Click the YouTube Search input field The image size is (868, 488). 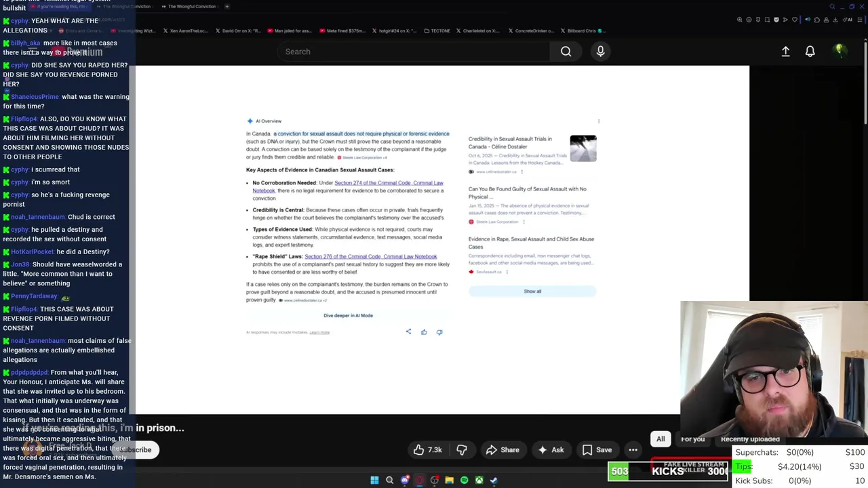[414, 52]
